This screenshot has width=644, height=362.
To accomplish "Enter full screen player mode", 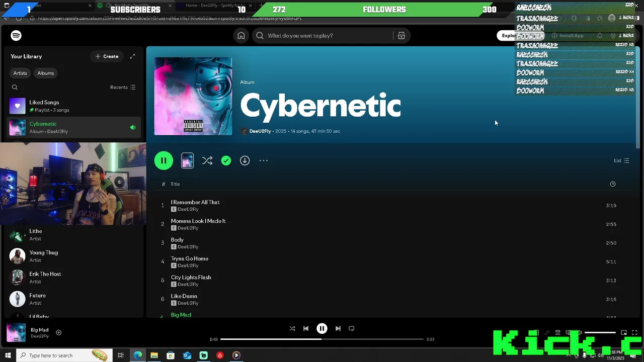I will (634, 332).
